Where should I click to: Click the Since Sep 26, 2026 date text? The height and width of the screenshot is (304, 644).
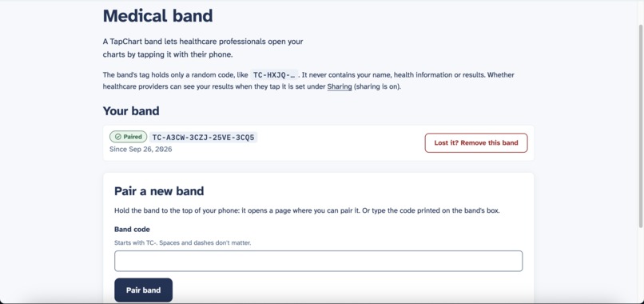pyautogui.click(x=141, y=150)
